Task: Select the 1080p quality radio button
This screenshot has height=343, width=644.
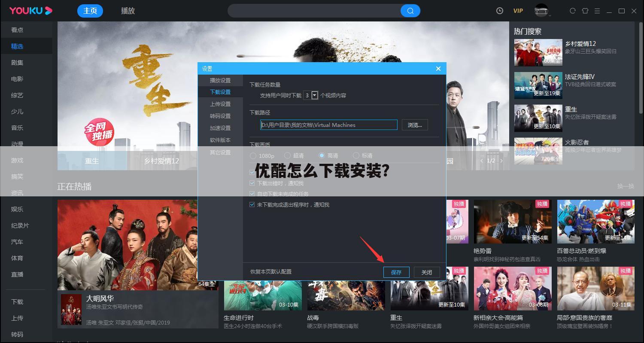Action: point(253,156)
